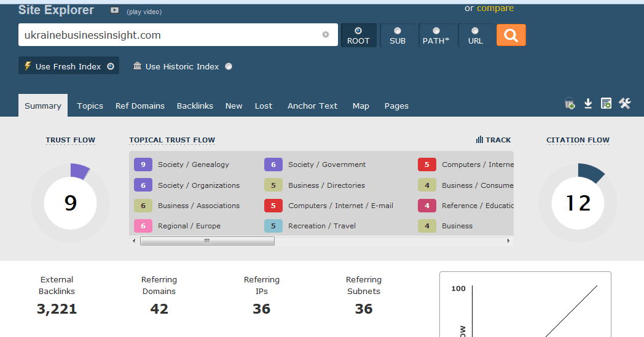The height and width of the screenshot is (337, 644).
Task: Click the Trust Flow 9 donut chart
Action: [70, 203]
